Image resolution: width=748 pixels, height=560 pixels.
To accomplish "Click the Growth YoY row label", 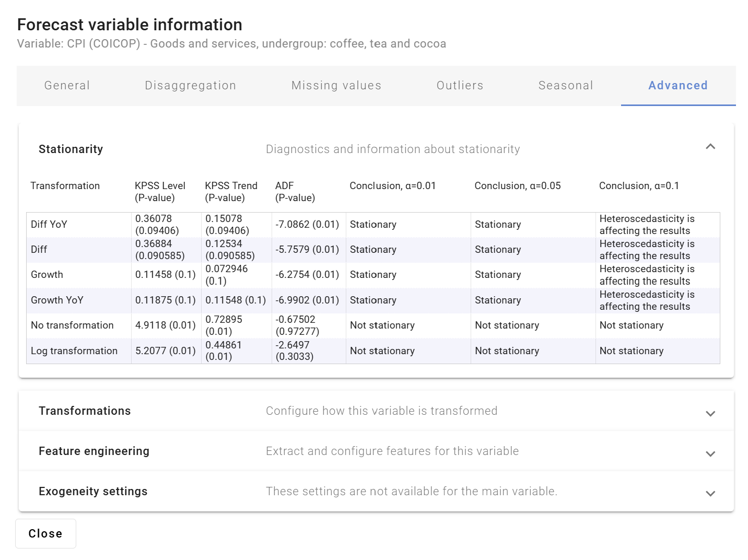I will click(x=57, y=300).
